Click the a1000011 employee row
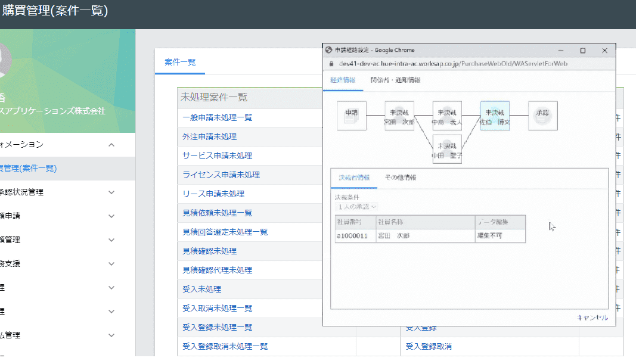The width and height of the screenshot is (636, 364). [x=429, y=236]
